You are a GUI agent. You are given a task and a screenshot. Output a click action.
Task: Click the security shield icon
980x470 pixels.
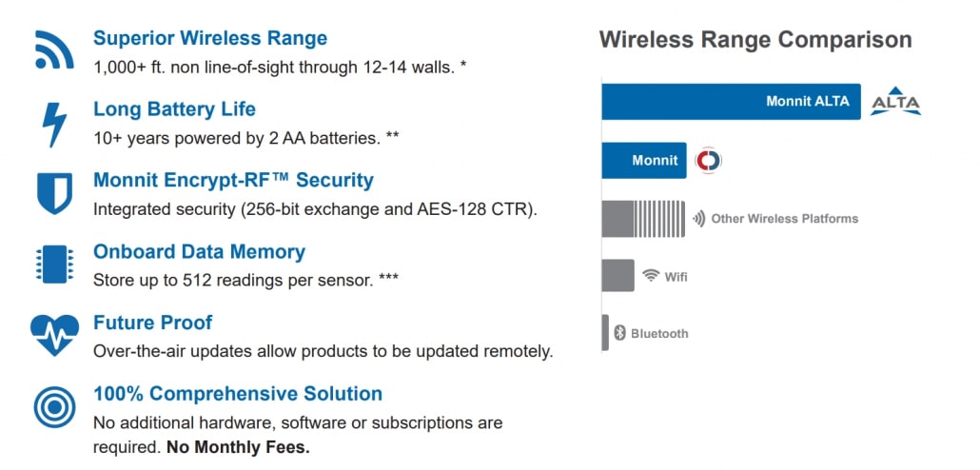pos(54,193)
